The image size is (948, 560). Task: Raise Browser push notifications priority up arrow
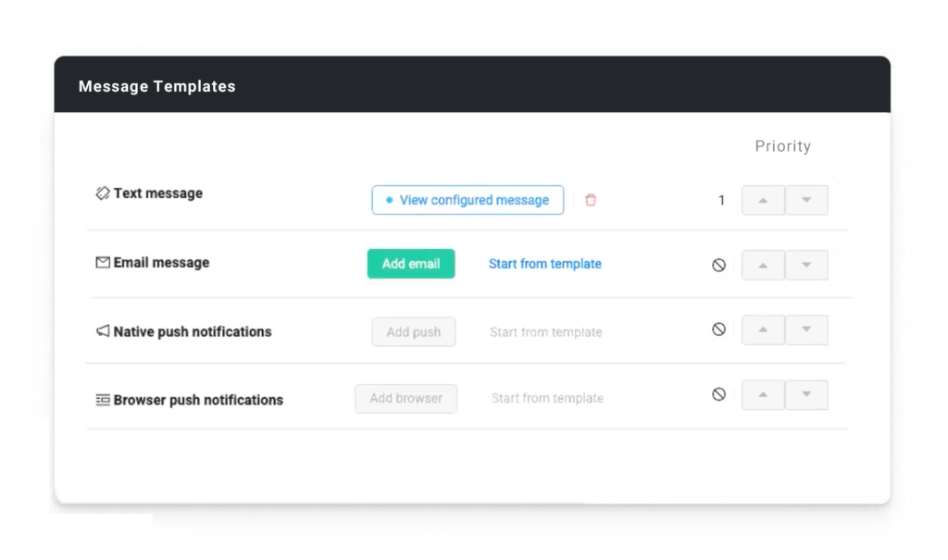(763, 394)
